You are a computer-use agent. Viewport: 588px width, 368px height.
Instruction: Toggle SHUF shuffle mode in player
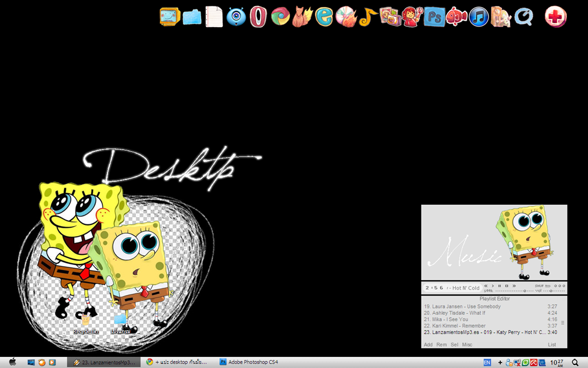point(539,286)
